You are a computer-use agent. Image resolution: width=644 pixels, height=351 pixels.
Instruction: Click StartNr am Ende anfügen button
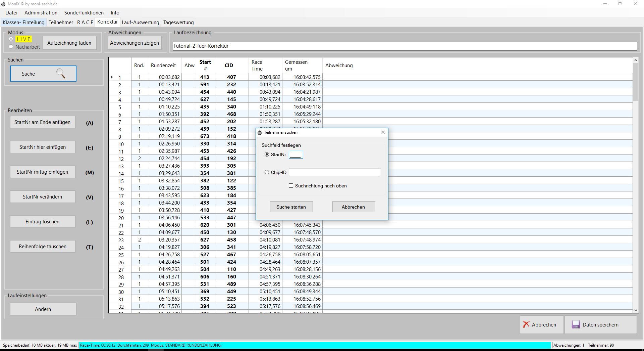(43, 122)
